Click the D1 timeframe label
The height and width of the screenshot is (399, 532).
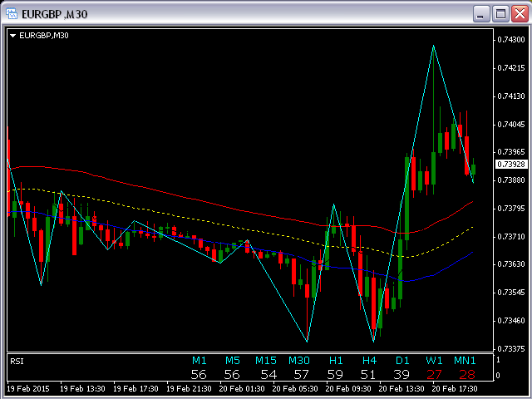(402, 360)
